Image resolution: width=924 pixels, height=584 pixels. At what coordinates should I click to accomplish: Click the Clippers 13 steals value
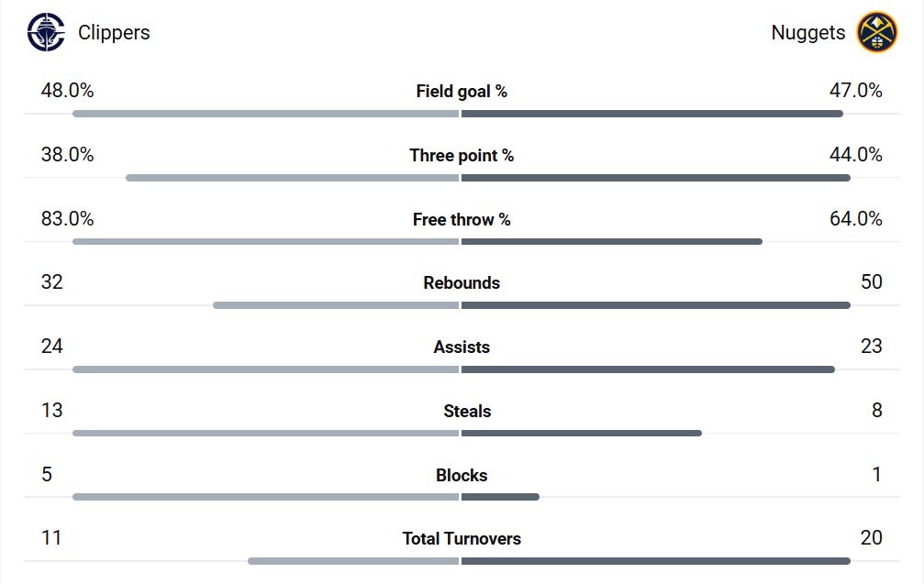pyautogui.click(x=51, y=411)
